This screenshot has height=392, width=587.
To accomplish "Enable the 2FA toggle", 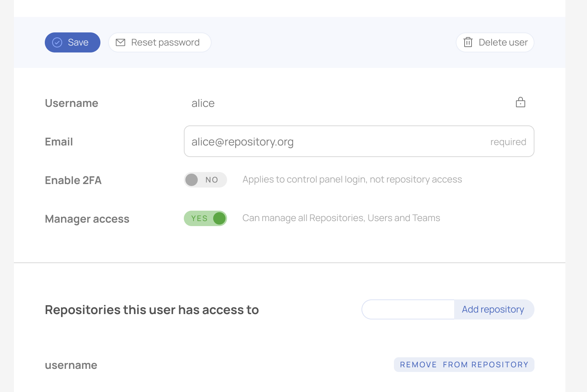I will point(205,180).
